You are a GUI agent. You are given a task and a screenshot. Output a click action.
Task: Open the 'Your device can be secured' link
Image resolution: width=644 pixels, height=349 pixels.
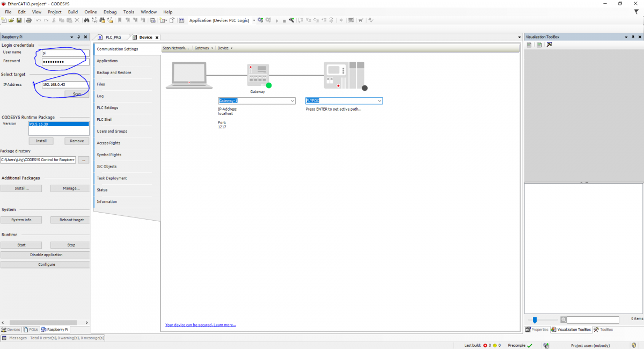point(200,325)
